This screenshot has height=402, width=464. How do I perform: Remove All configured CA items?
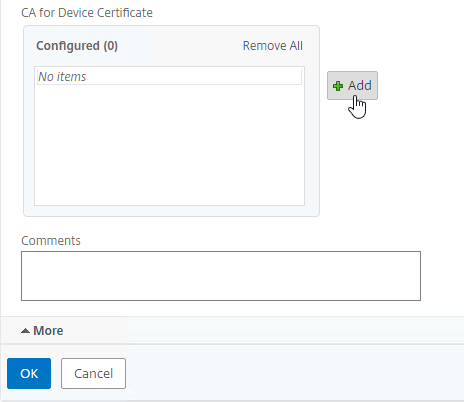coord(273,46)
